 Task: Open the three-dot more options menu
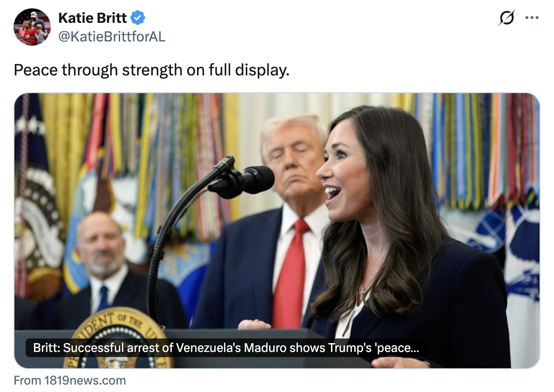[532, 18]
